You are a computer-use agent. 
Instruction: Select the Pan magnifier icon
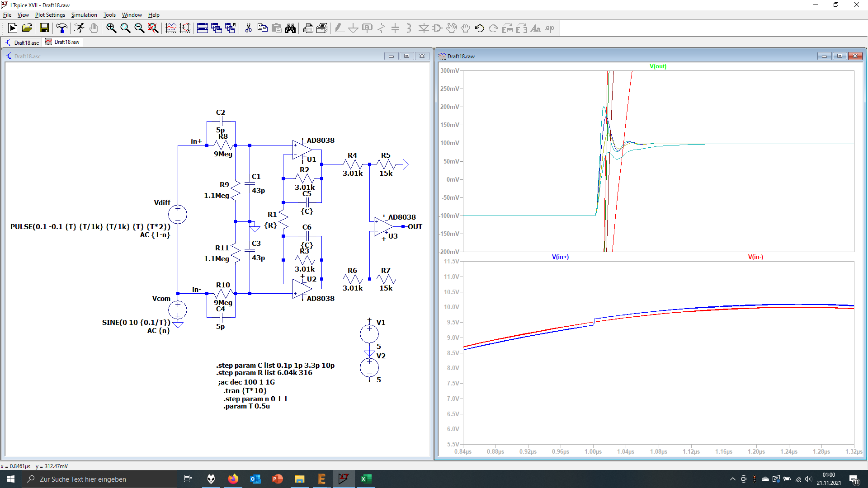125,28
